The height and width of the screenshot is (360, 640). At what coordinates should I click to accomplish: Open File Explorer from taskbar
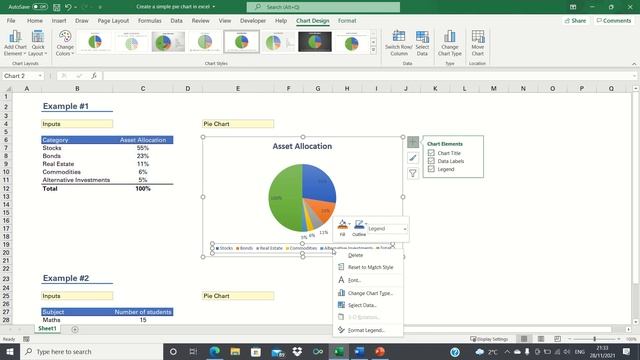[x=235, y=351]
